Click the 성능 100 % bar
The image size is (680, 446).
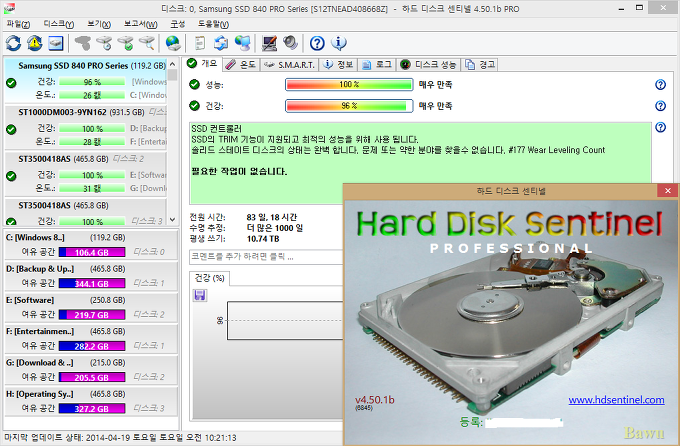(x=349, y=85)
